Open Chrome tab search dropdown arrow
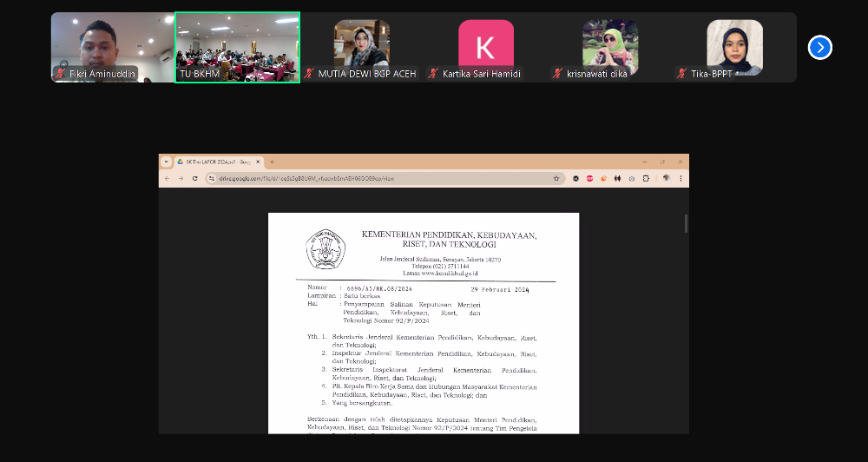The image size is (868, 462). tap(166, 162)
